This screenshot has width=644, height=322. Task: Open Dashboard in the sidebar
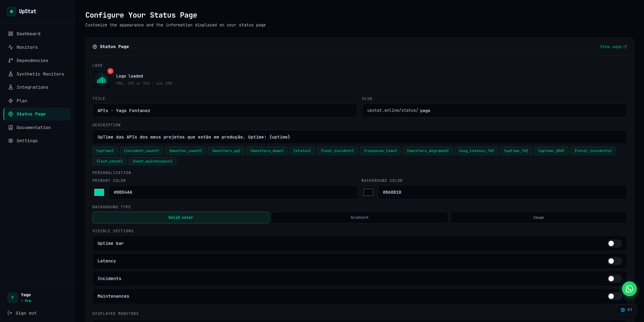click(37, 34)
